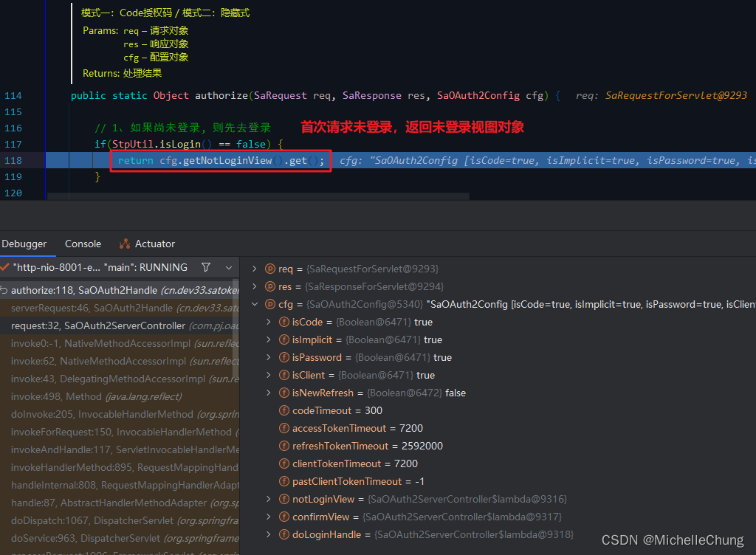Click the field icon beside pastClientTokenTimeout
Screen dimensions: 756x555
point(284,481)
